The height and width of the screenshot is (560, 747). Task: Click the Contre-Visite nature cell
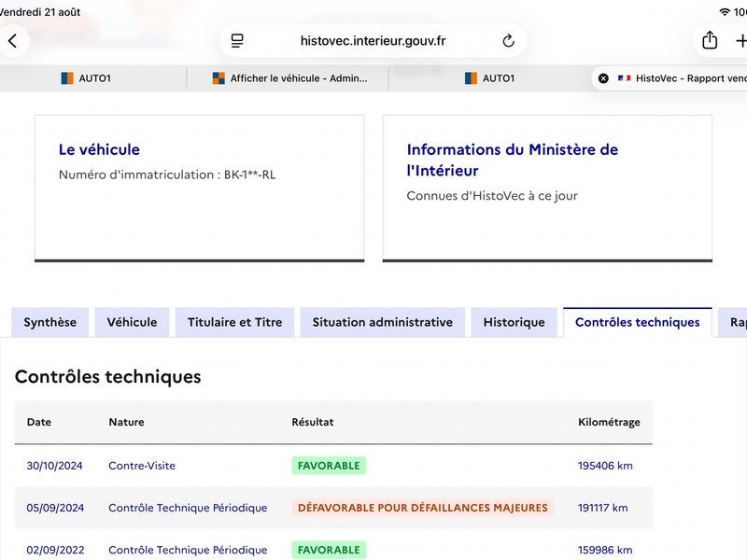point(142,466)
